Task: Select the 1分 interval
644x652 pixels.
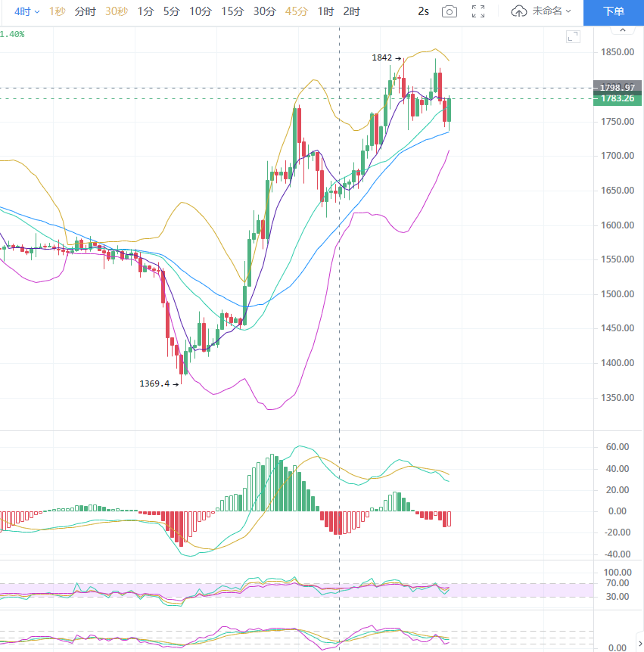Action: click(145, 11)
